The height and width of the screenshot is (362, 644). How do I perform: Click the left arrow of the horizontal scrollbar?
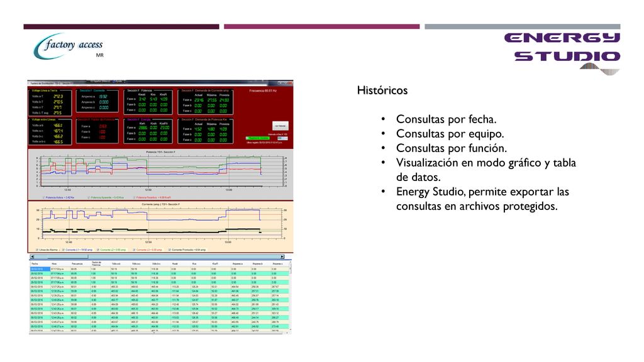(32, 257)
